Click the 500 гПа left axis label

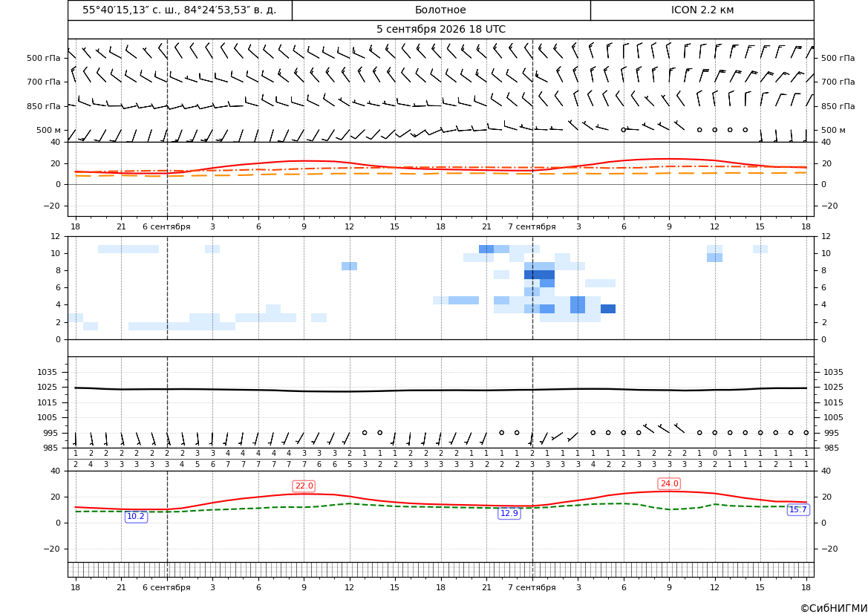[x=43, y=58]
